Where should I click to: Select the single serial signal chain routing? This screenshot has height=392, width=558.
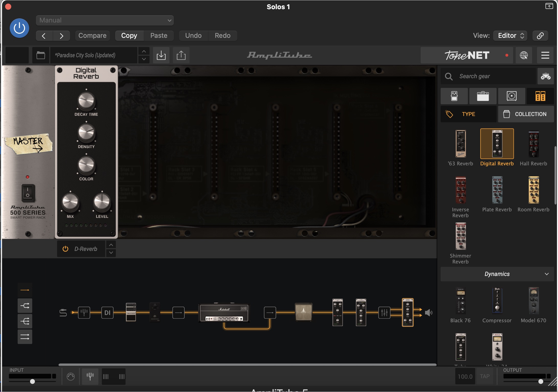25,290
